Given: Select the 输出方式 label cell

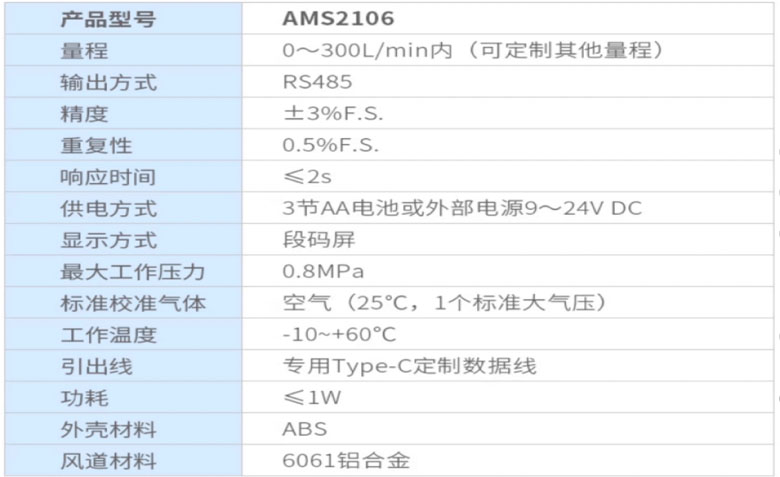Looking at the screenshot, I should pyautogui.click(x=123, y=82).
